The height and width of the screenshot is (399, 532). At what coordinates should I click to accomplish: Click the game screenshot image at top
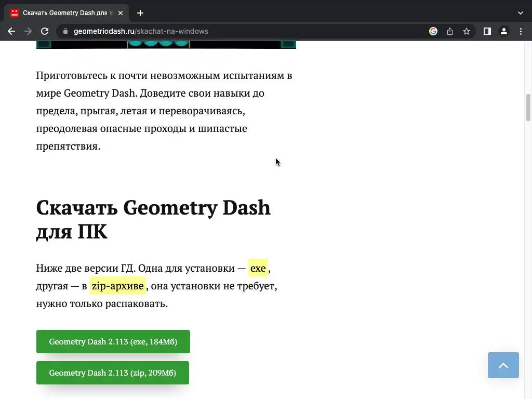pyautogui.click(x=166, y=45)
